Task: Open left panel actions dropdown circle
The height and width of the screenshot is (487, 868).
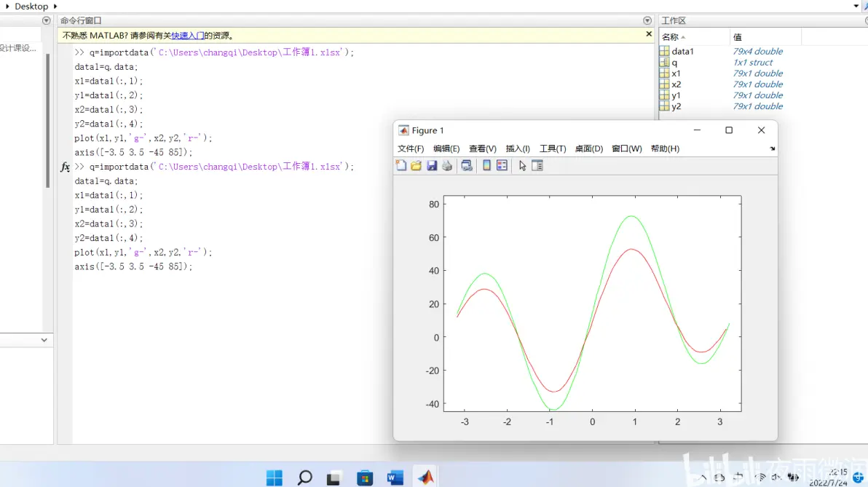Action: (47, 20)
